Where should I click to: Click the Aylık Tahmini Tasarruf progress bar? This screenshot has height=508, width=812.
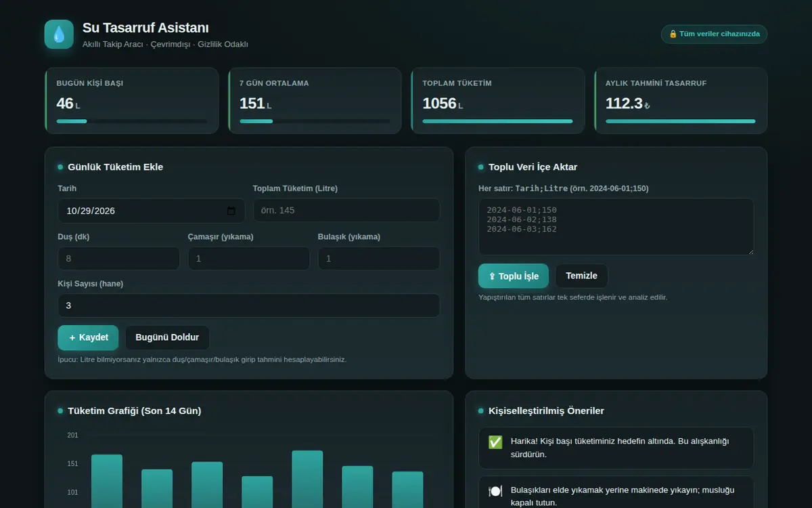(681, 121)
